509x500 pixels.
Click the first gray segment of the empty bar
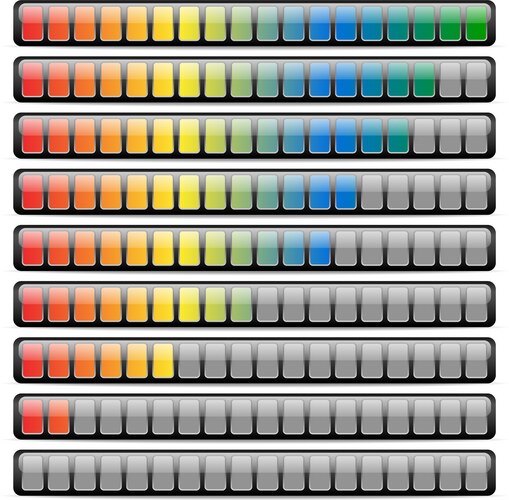tap(33, 473)
